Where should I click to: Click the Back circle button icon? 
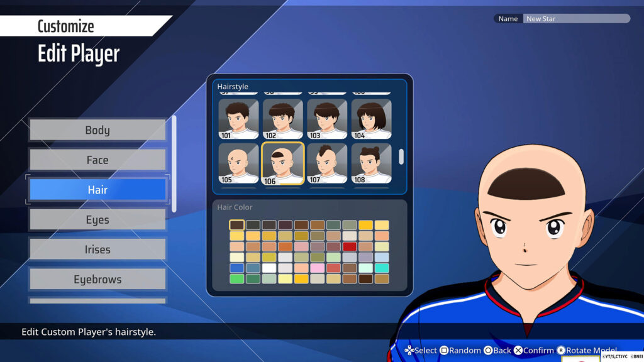coord(488,351)
